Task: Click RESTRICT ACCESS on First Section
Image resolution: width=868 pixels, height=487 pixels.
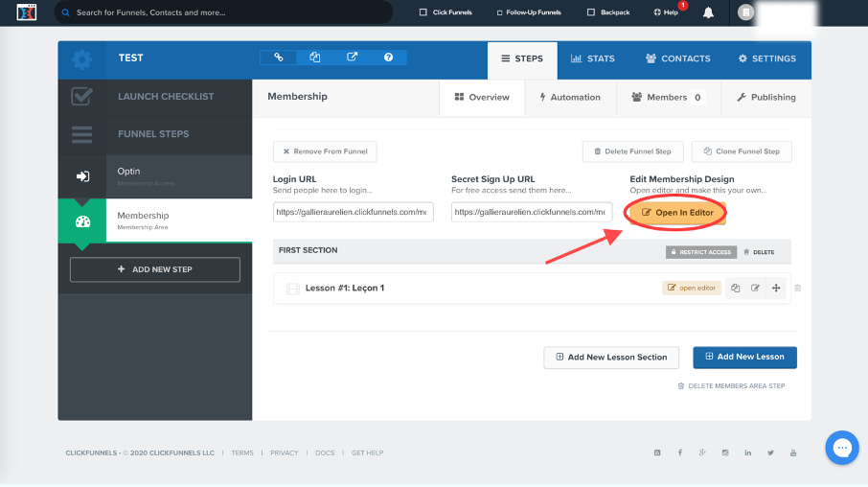Action: coord(701,252)
